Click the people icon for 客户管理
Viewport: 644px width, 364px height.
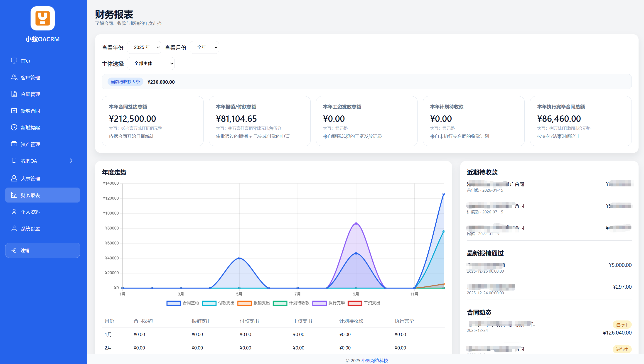tap(14, 78)
